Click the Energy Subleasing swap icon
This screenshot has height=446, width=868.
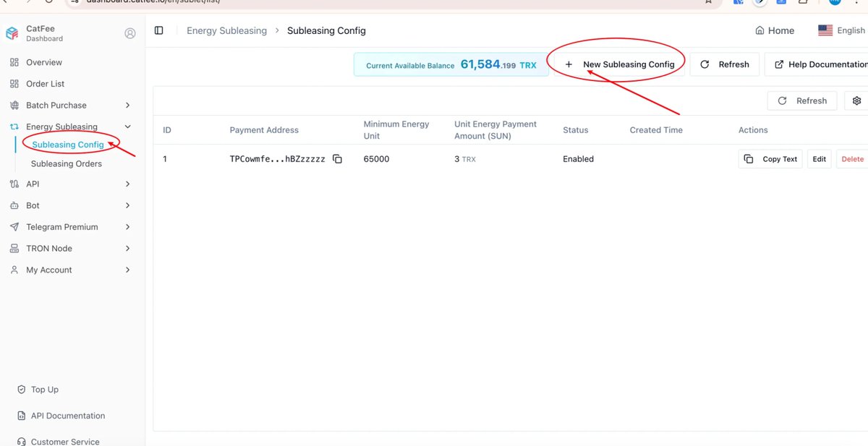click(14, 126)
